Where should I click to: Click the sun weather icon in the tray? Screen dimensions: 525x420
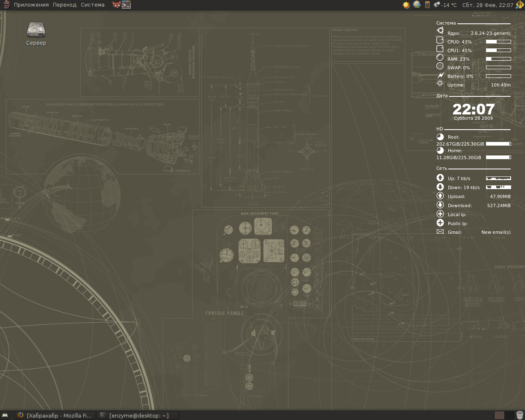[x=406, y=5]
